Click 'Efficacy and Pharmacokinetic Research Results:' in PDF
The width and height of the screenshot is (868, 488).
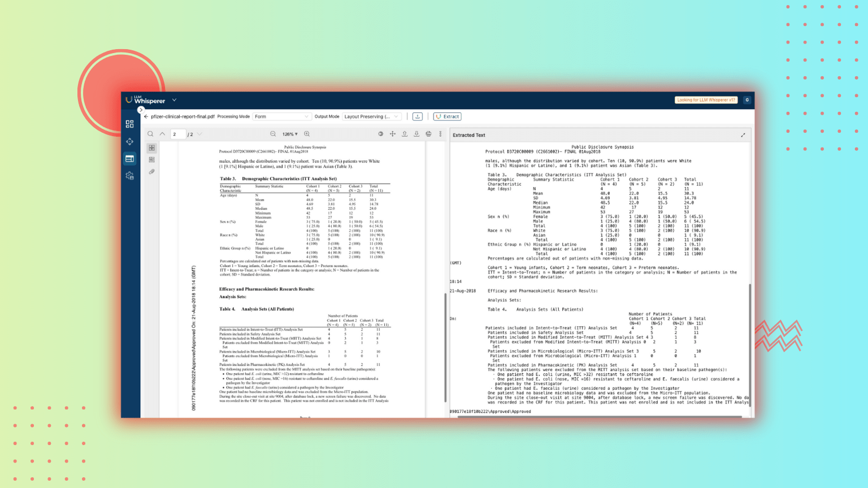pyautogui.click(x=267, y=289)
